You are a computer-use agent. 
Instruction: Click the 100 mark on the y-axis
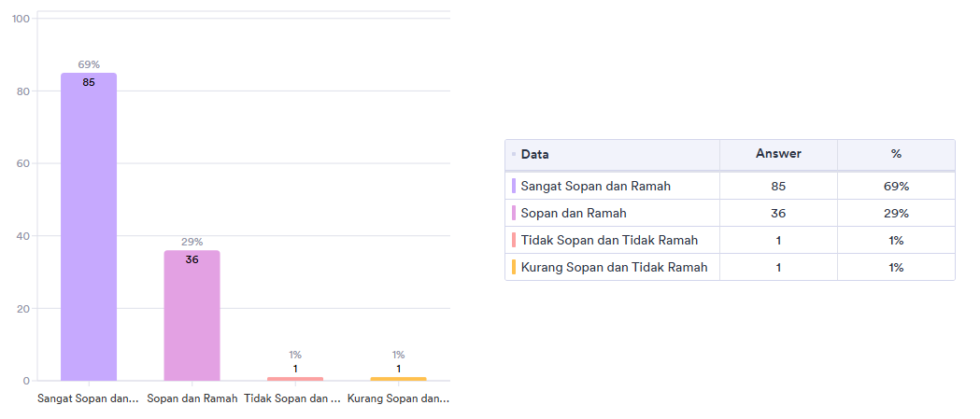[x=21, y=19]
